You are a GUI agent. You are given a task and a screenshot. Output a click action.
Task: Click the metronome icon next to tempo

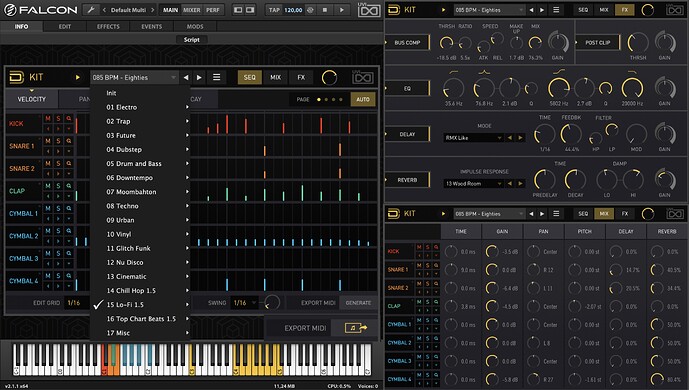coord(310,10)
